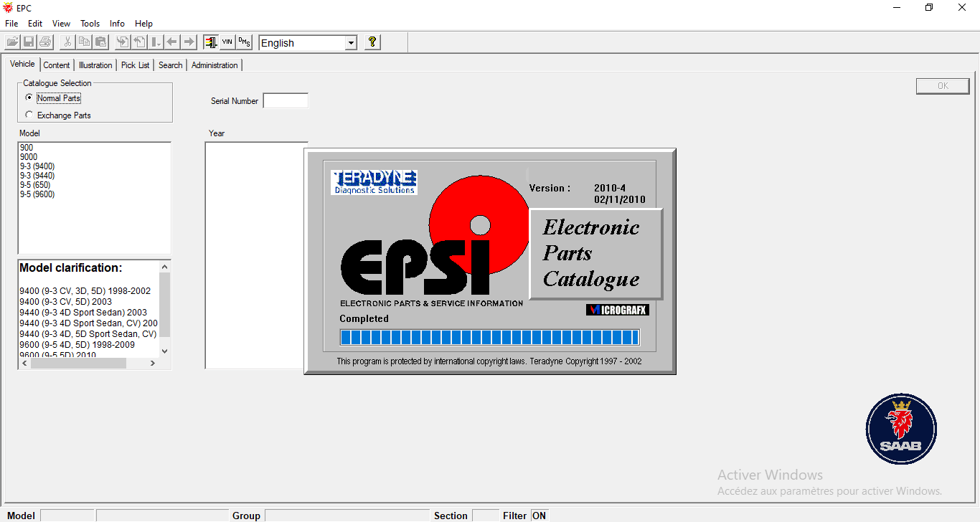Click the filter traffic-light toolbar icon
980x522 pixels.
[x=210, y=42]
